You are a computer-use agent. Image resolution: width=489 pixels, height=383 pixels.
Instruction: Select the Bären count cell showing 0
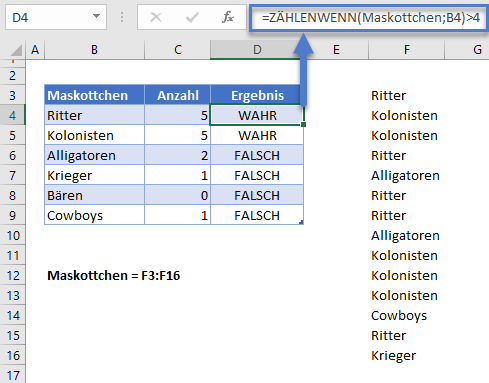click(x=177, y=195)
